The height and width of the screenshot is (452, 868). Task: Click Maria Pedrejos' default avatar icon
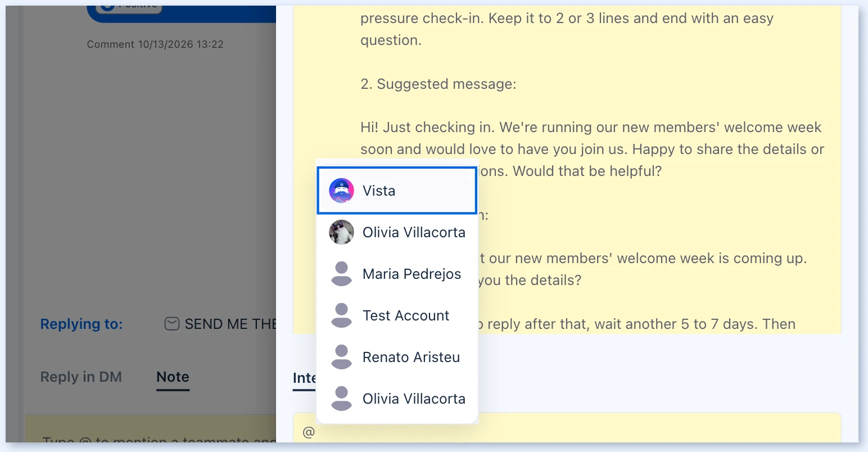341,274
